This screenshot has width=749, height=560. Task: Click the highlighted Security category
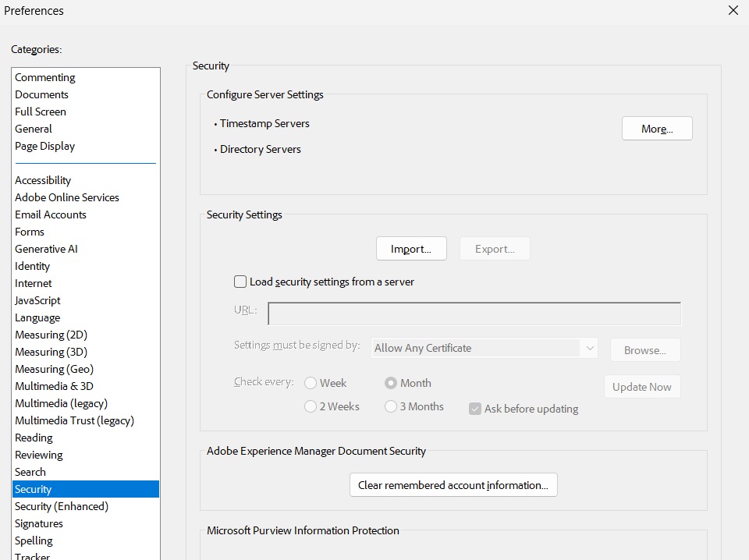click(86, 489)
